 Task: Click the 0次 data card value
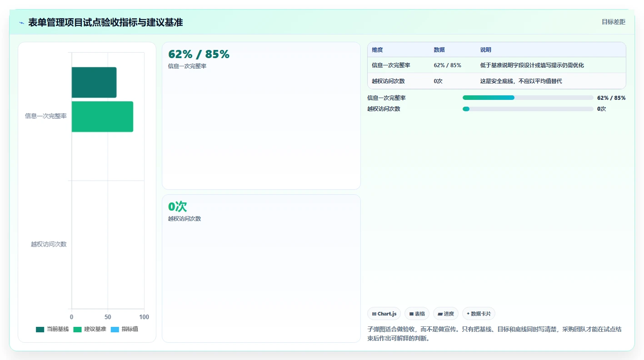(177, 207)
